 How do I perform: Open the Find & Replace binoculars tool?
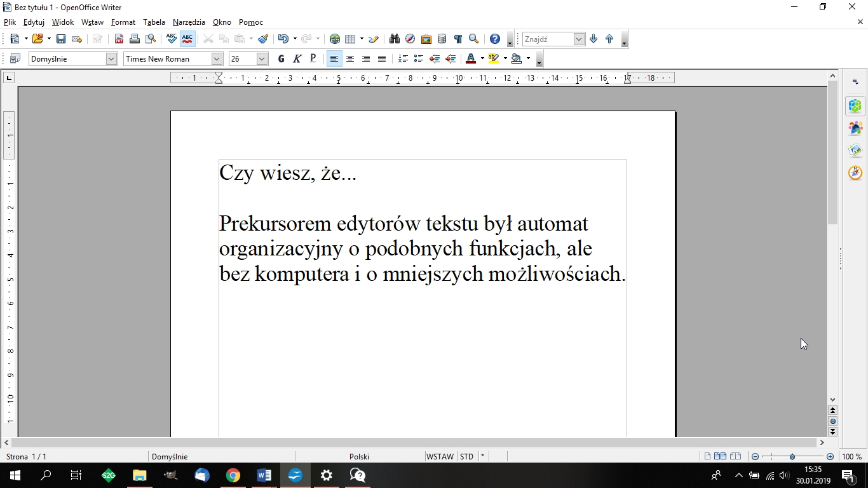393,39
